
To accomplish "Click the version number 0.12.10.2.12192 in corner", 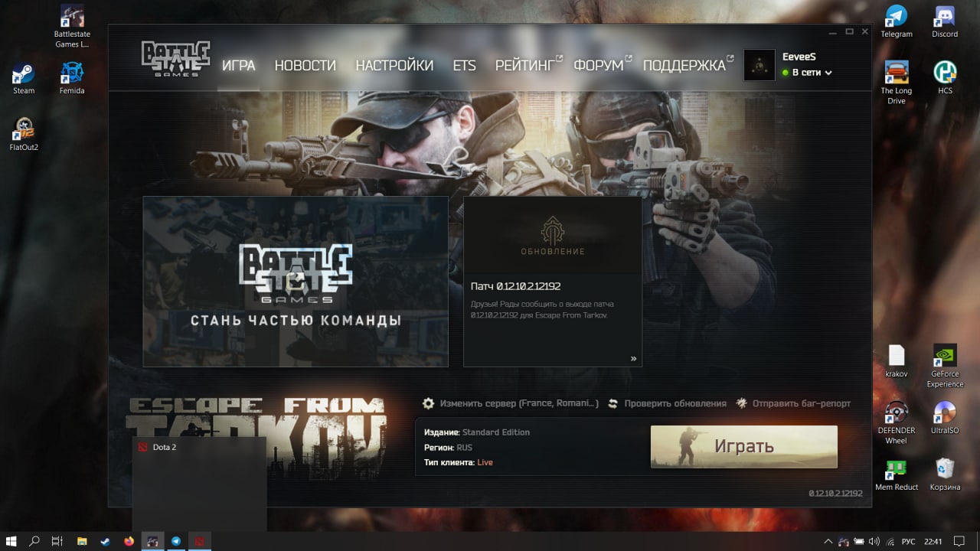I will click(835, 494).
